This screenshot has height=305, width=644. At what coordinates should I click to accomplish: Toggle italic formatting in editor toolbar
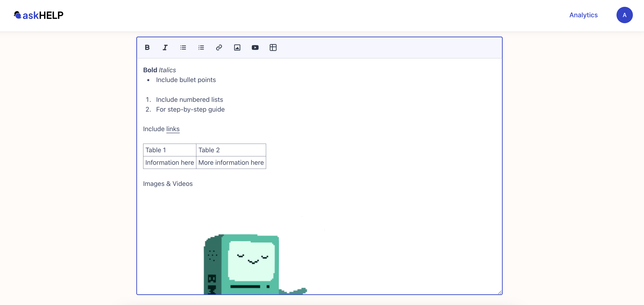165,47
